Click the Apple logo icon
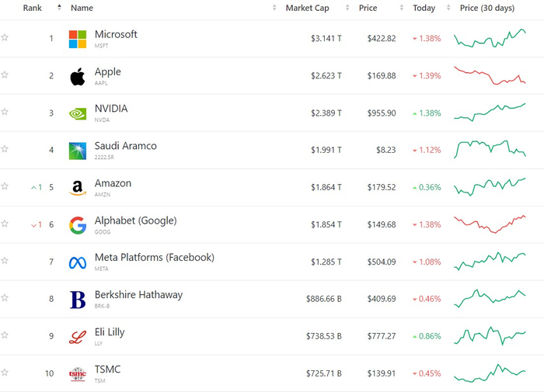Image resolution: width=544 pixels, height=392 pixels. 78,76
